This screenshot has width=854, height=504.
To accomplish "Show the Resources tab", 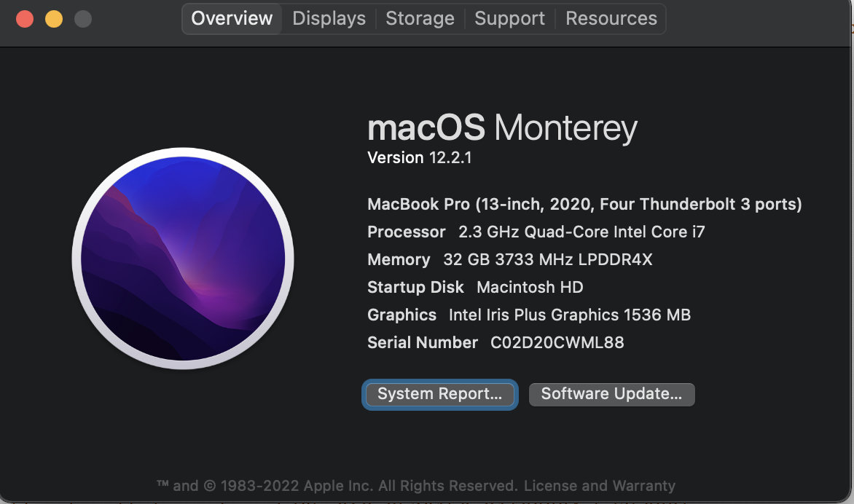I will (x=611, y=18).
